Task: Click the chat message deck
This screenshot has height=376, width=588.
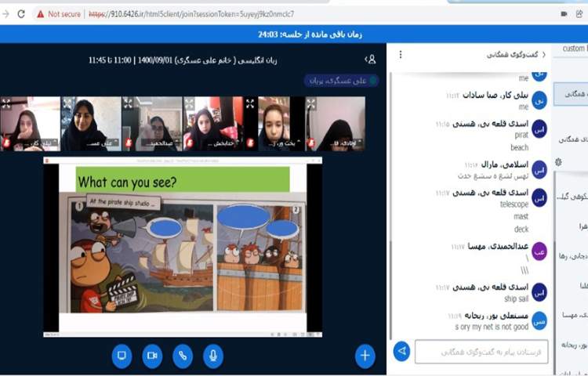Action: point(521,229)
